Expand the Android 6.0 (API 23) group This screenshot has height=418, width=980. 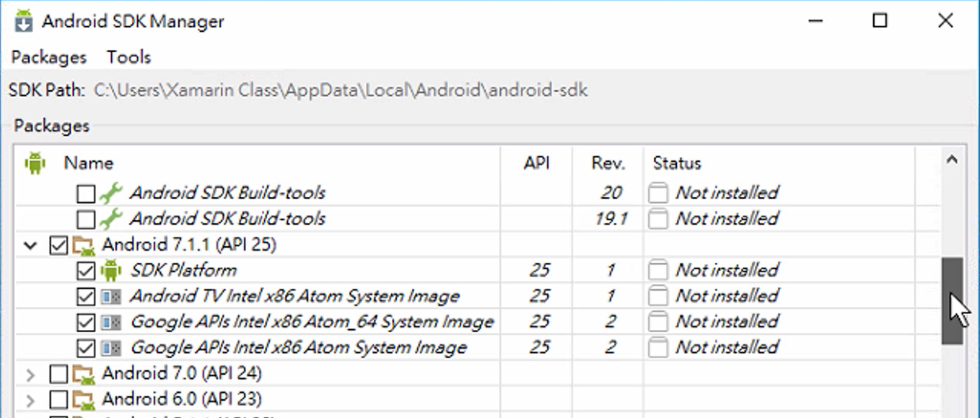click(x=30, y=399)
